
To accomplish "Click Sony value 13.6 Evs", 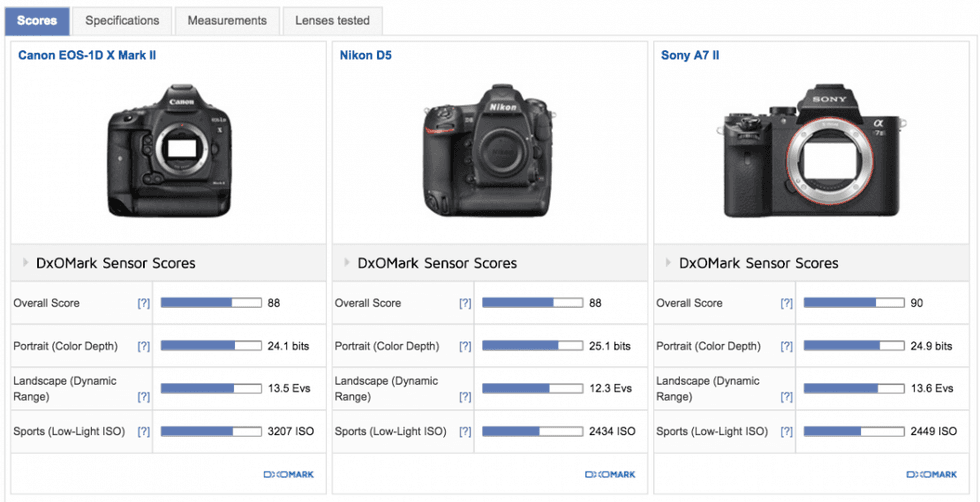I will 932,388.
